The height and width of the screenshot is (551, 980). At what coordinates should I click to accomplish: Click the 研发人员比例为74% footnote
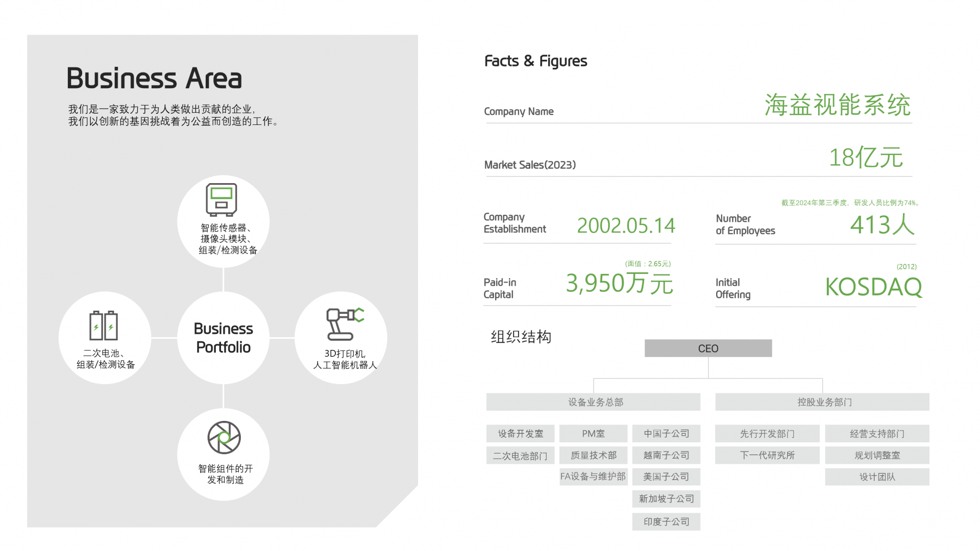click(887, 203)
